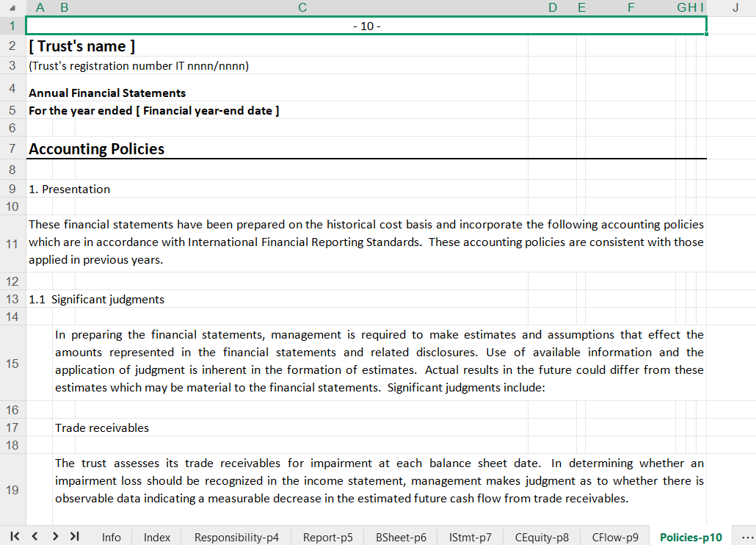Viewport: 756px width, 545px height.
Task: Click the select-all corner triangle
Action: 12,8
